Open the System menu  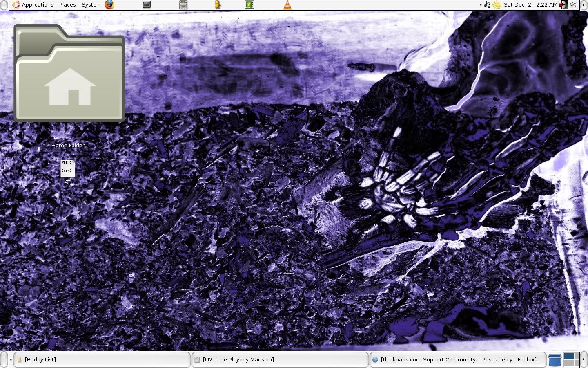(x=91, y=5)
